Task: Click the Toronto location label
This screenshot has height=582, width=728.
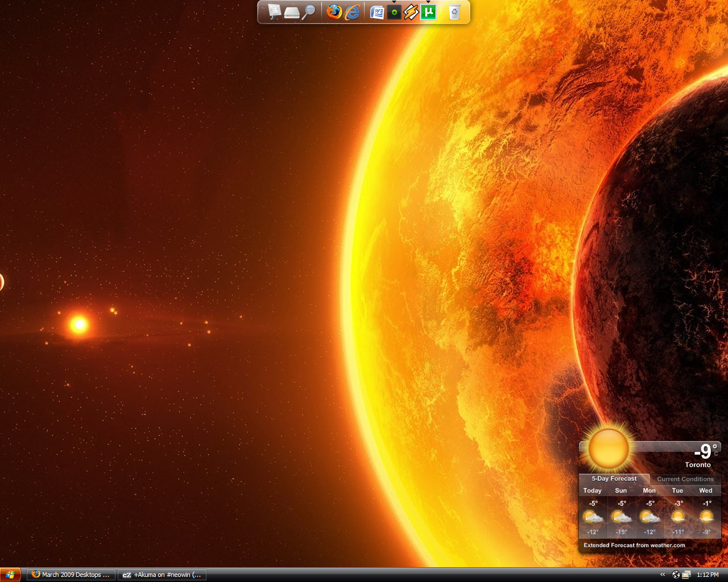Action: click(698, 464)
